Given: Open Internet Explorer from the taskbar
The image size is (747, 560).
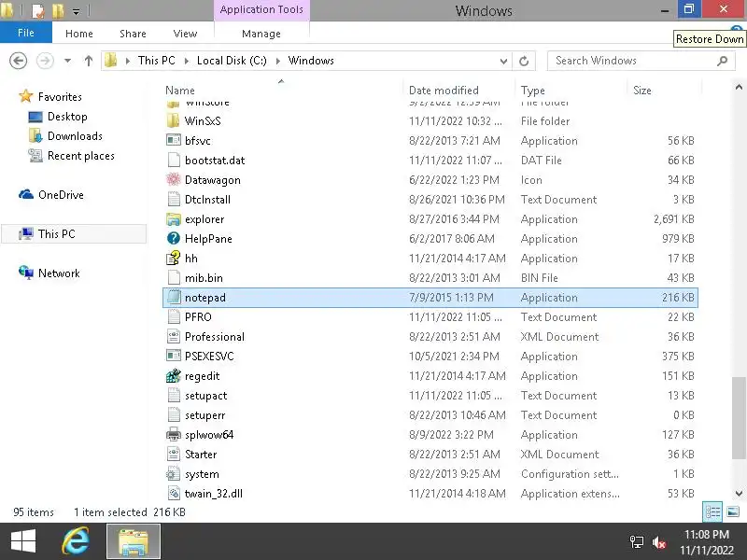Looking at the screenshot, I should [77, 541].
